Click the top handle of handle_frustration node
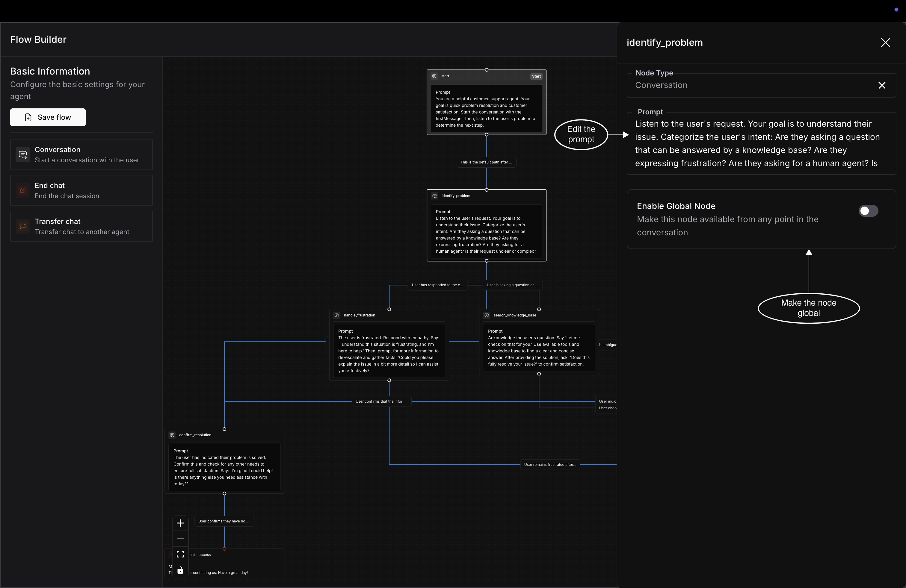 click(389, 309)
